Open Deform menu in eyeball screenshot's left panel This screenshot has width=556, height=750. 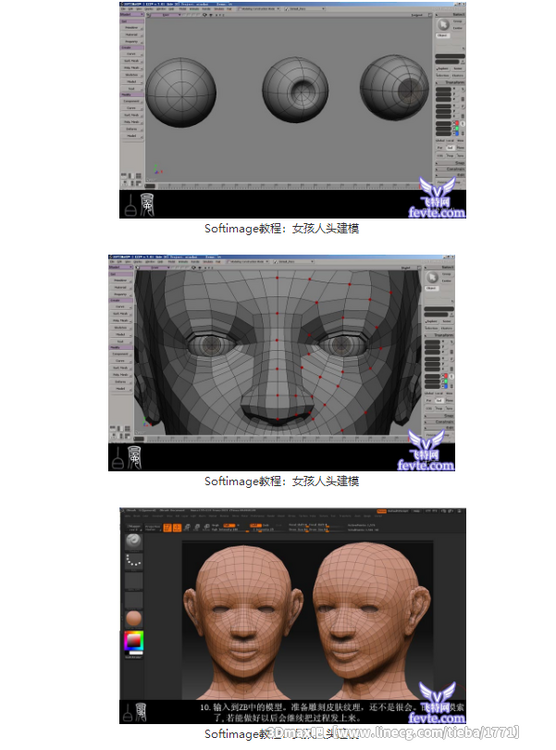[x=131, y=129]
